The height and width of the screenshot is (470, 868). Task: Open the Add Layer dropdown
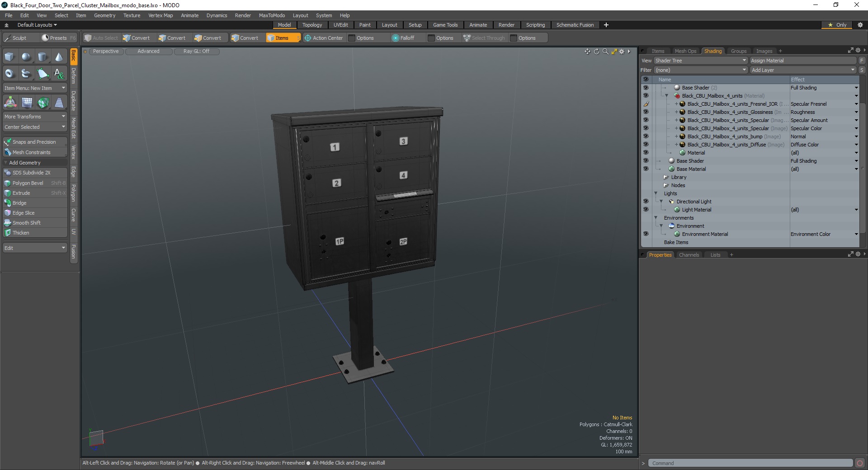(x=803, y=70)
